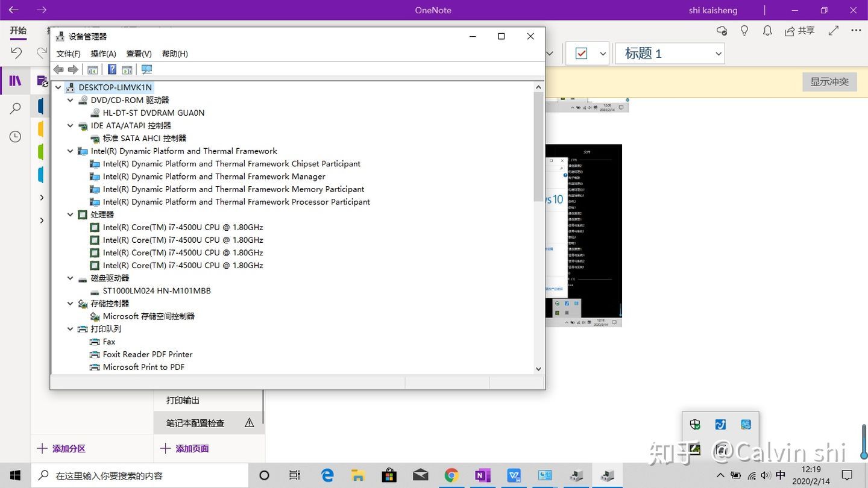This screenshot has height=488, width=868.
Task: Click the taskbar search input box
Action: pyautogui.click(x=139, y=475)
